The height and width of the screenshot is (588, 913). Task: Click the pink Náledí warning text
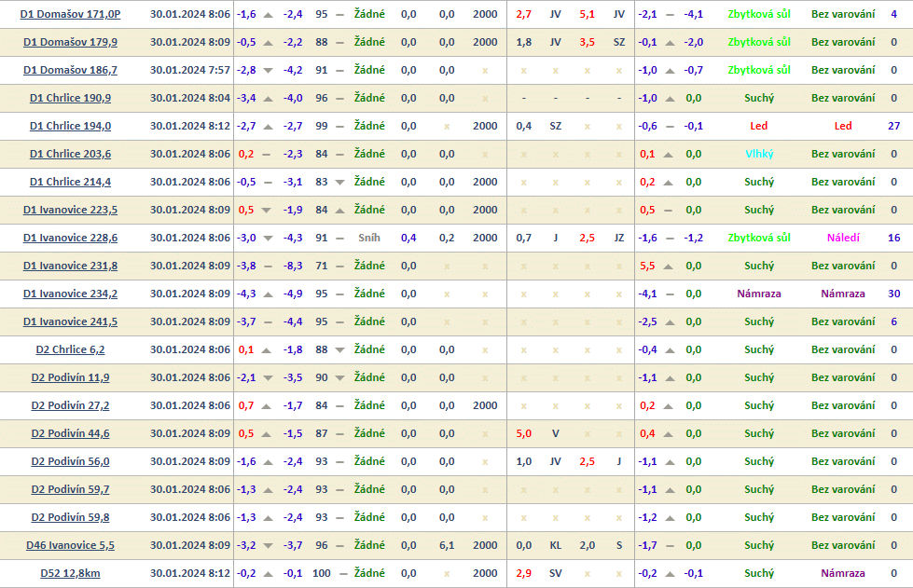842,239
